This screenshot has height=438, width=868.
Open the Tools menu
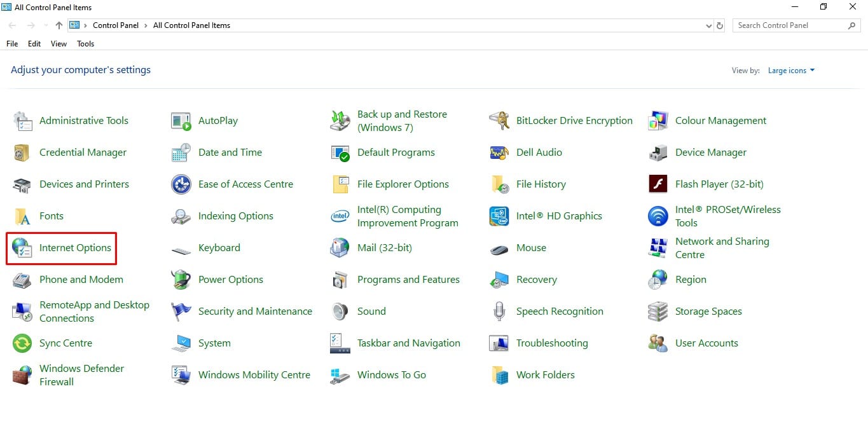click(85, 44)
